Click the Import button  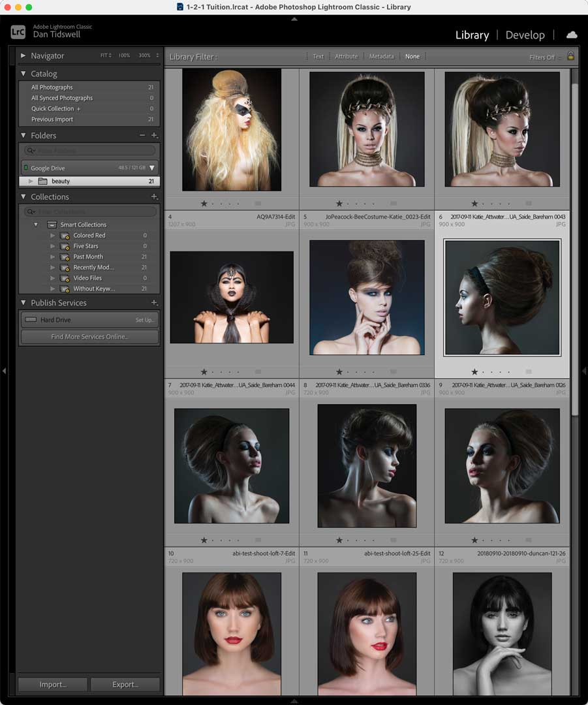pyautogui.click(x=52, y=684)
